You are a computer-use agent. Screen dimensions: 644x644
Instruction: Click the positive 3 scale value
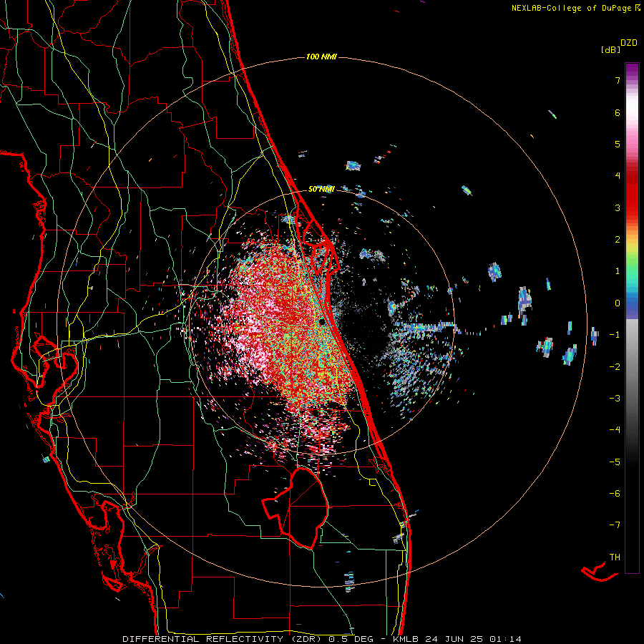618,208
